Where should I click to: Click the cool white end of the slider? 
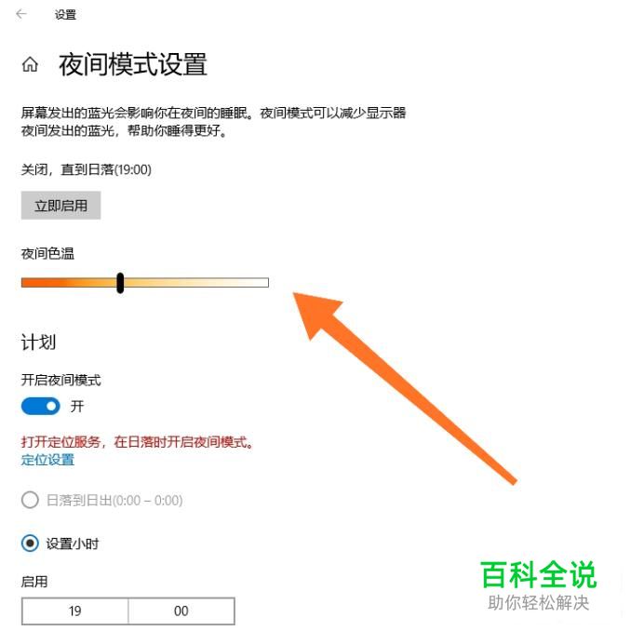pos(262,283)
